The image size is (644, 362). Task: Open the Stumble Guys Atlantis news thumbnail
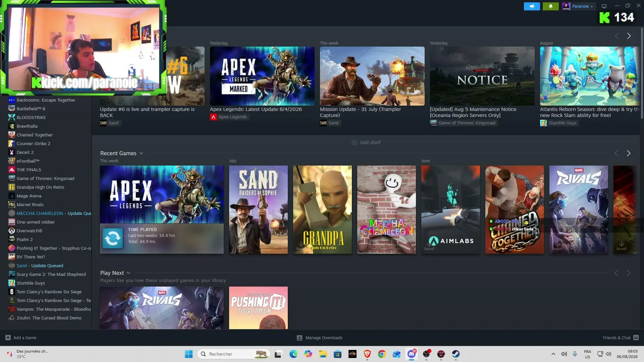click(x=590, y=76)
